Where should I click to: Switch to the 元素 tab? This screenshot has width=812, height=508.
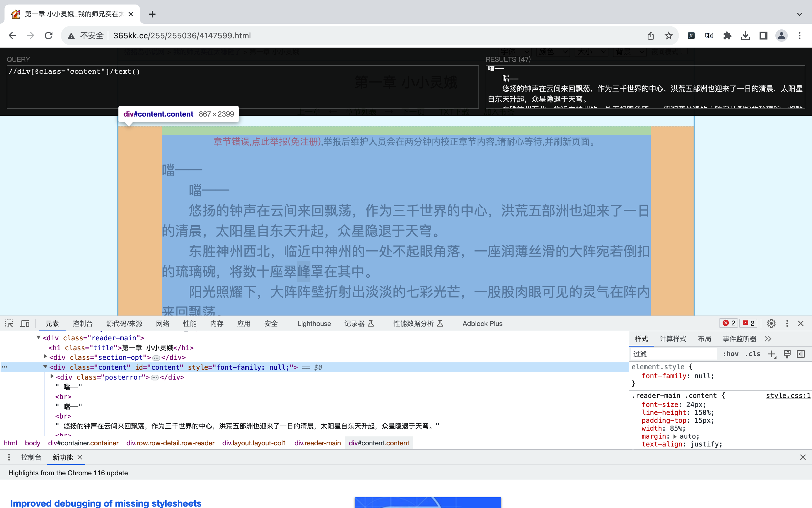click(52, 323)
